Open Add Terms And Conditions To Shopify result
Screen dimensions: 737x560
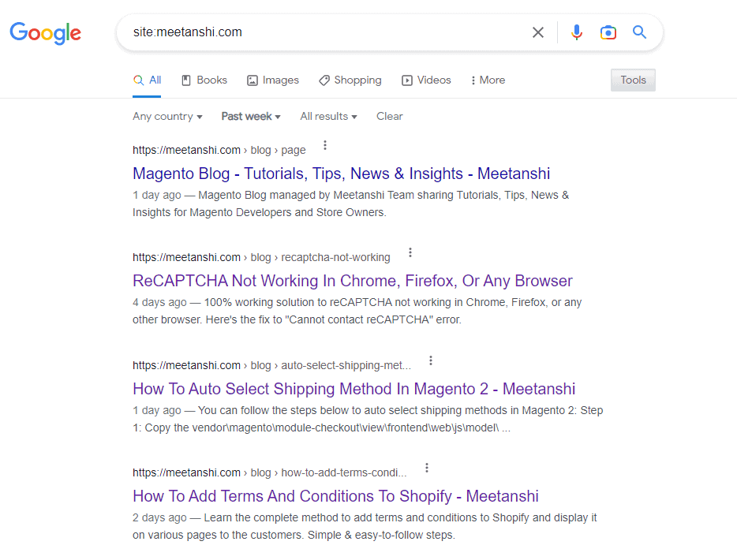point(335,496)
